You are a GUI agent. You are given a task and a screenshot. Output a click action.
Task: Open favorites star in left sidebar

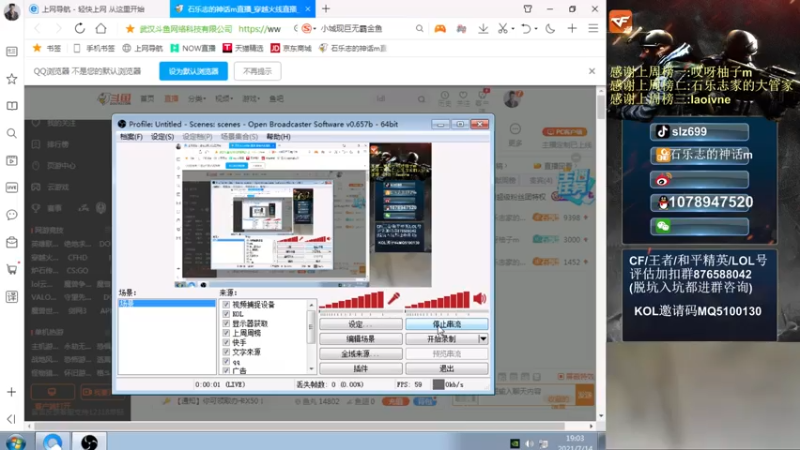[11, 79]
